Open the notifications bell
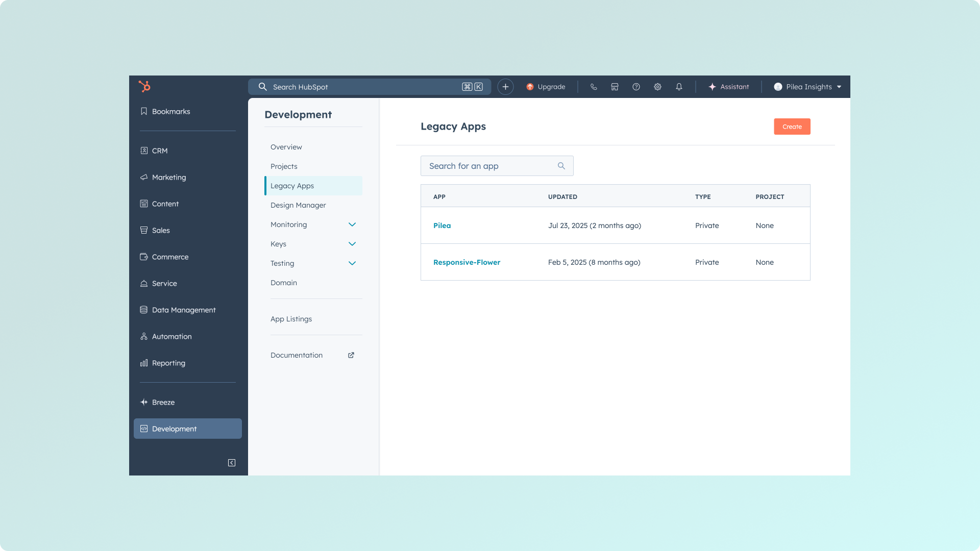Viewport: 980px width, 551px height. click(679, 87)
